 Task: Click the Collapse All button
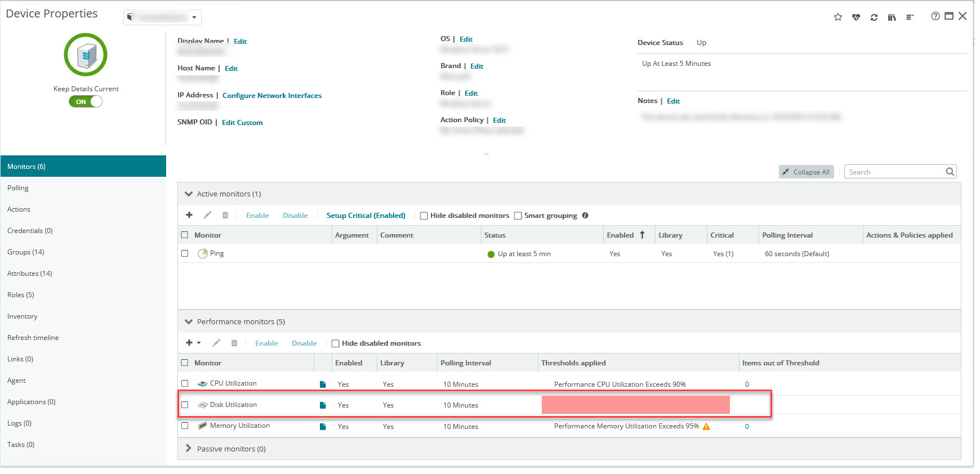806,172
